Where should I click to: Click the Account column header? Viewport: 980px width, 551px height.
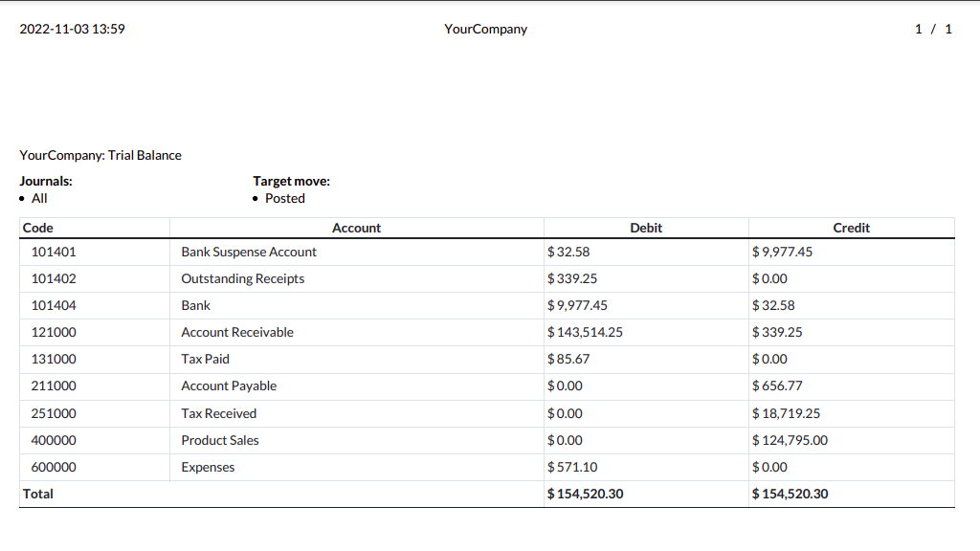[x=356, y=228]
